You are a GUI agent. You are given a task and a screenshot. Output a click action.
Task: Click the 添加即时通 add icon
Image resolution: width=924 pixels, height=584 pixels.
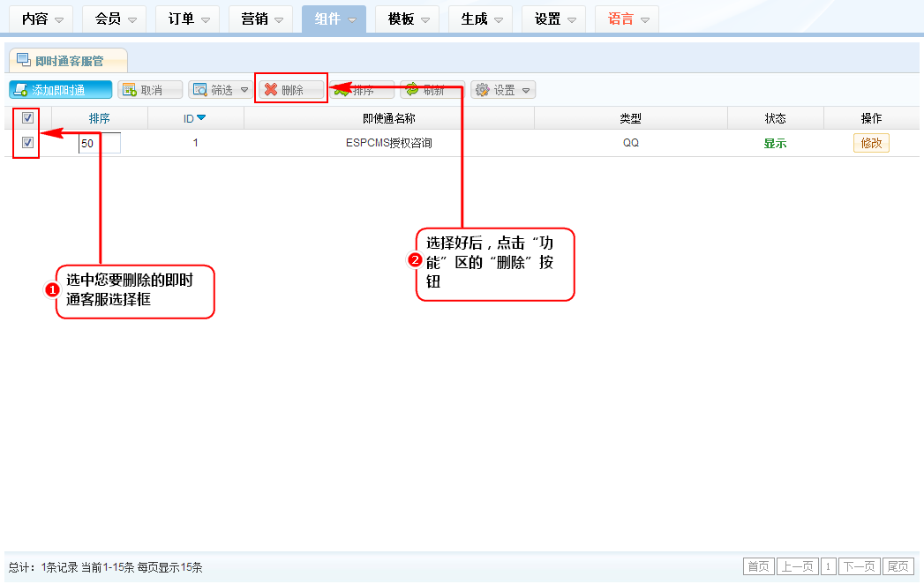point(20,90)
